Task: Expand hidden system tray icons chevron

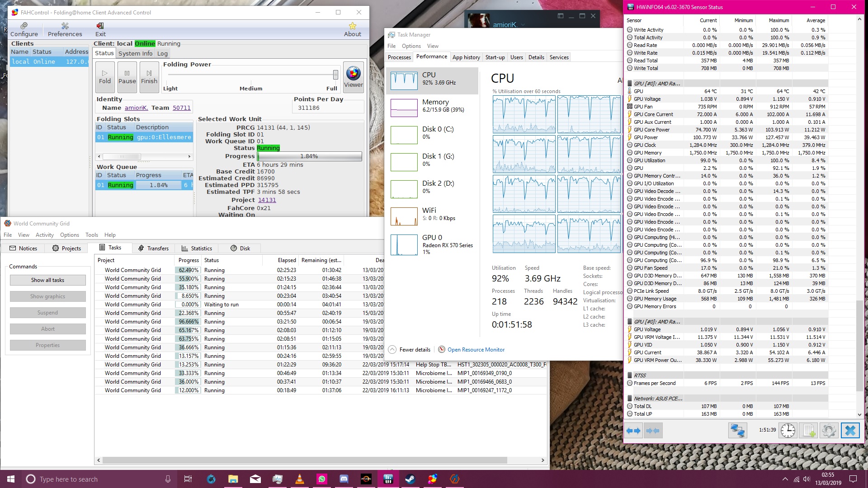Action: click(x=785, y=479)
